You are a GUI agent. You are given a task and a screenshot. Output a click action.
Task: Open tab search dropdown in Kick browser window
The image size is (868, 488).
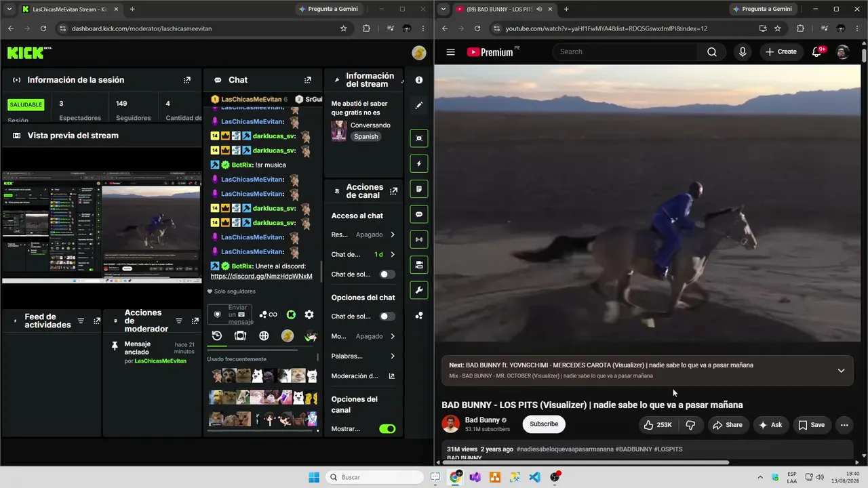pyautogui.click(x=9, y=9)
